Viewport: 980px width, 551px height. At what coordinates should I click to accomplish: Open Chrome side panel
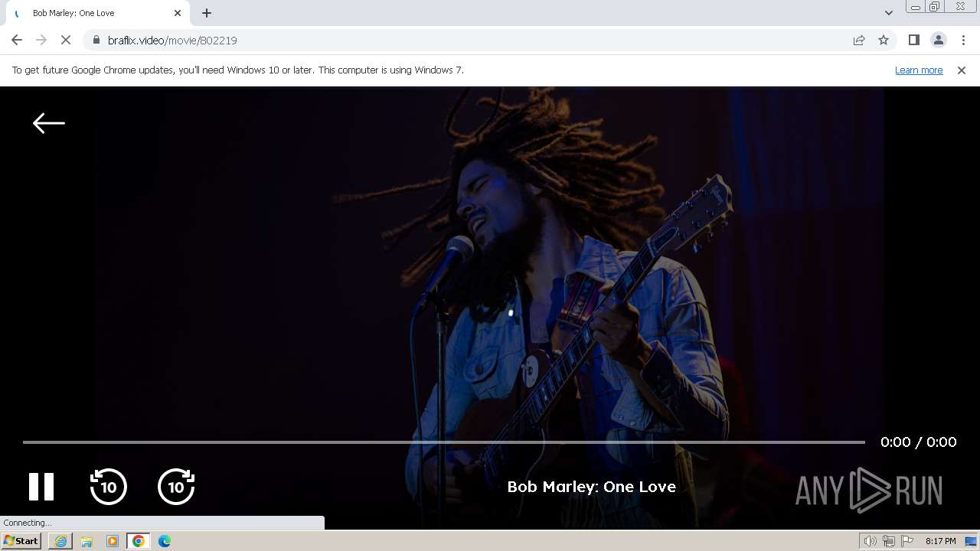pos(913,40)
